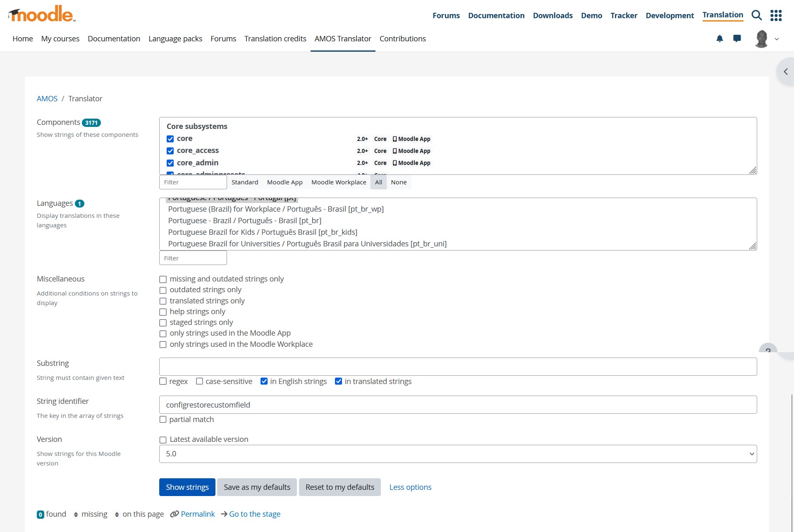
Task: Switch to the Contributions tab
Action: [x=402, y=38]
